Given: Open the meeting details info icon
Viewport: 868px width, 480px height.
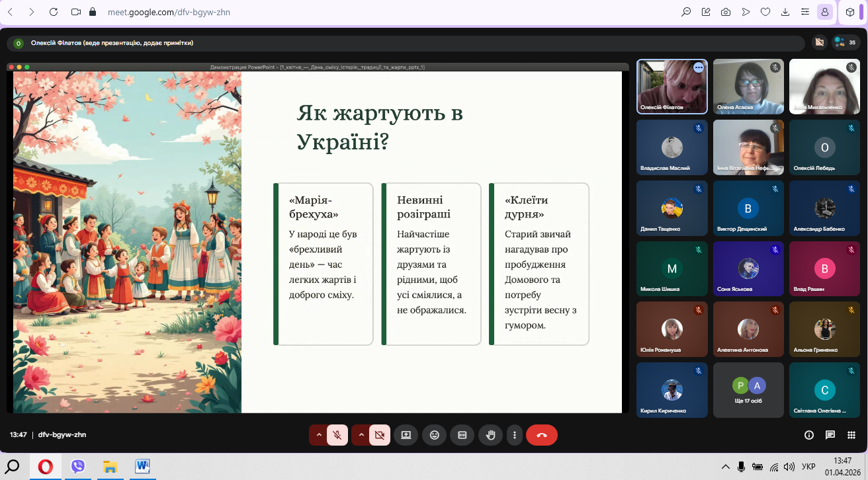Looking at the screenshot, I should pos(808,435).
